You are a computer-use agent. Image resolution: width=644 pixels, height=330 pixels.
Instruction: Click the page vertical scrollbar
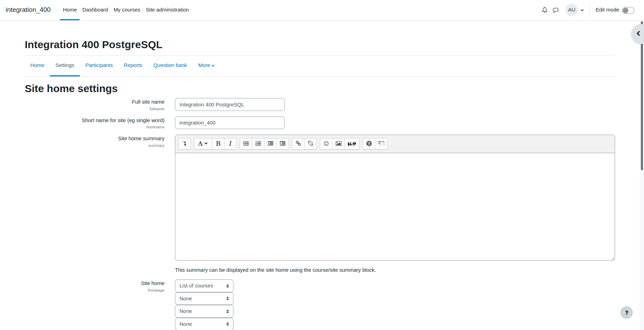click(x=642, y=96)
